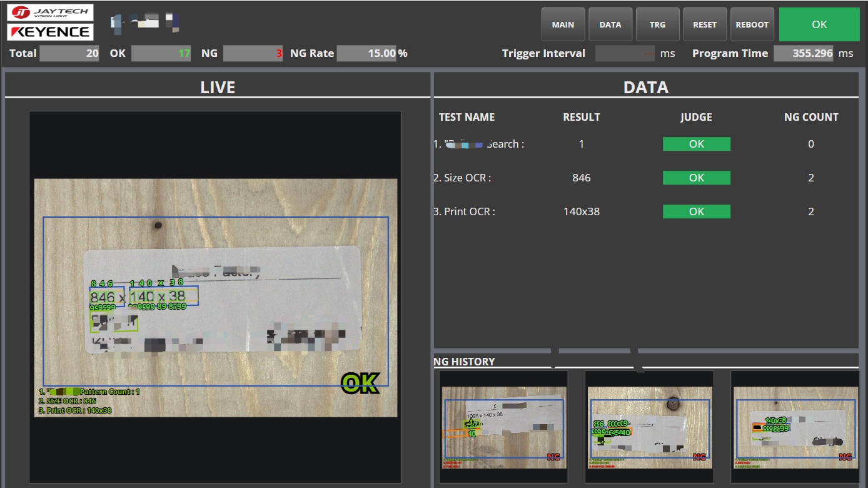Select the Total count field
868x488 pixels.
click(x=69, y=53)
